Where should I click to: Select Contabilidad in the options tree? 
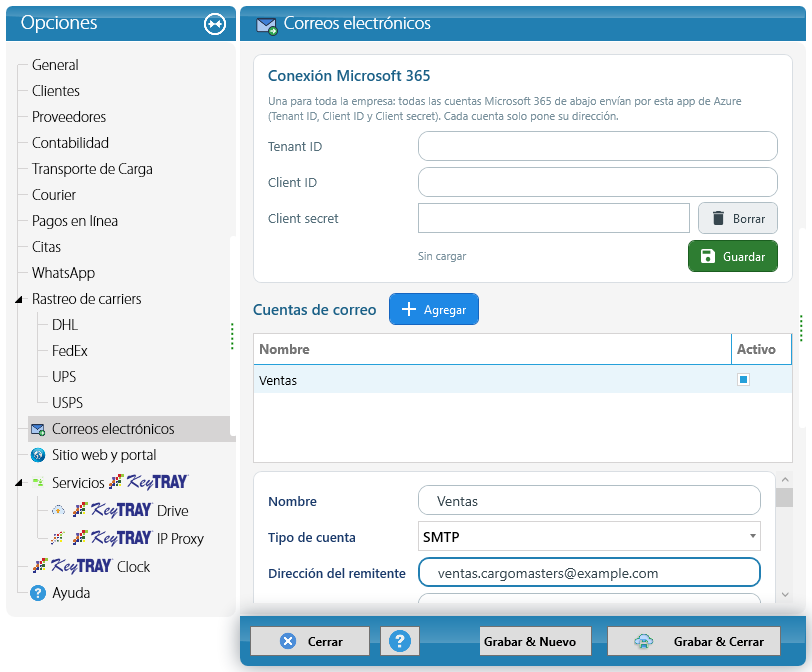click(x=70, y=143)
